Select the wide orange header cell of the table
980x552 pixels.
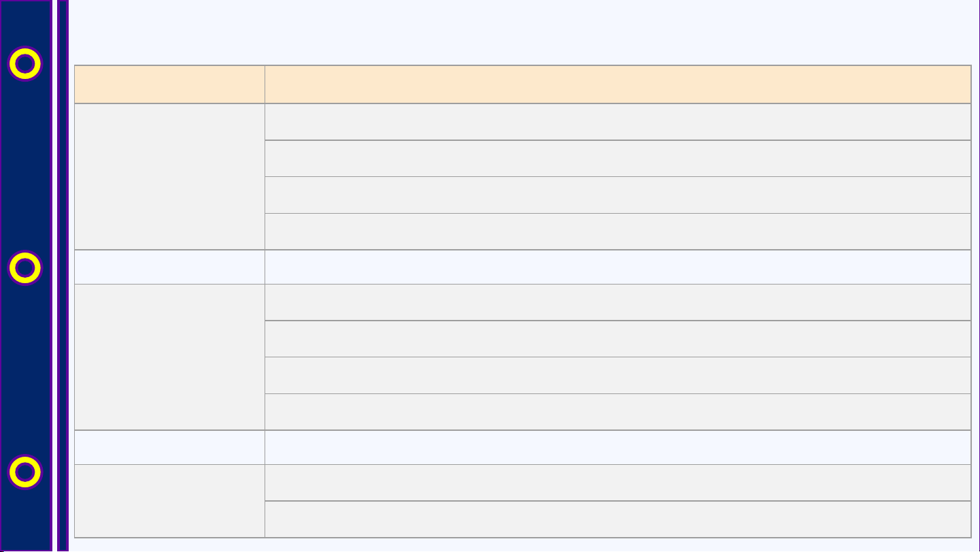(x=618, y=84)
